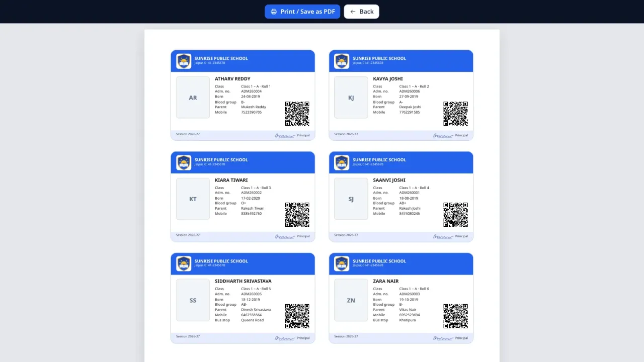644x362 pixels.
Task: Click the QR code on Kiara Tiwari's card
Action: [x=297, y=215]
